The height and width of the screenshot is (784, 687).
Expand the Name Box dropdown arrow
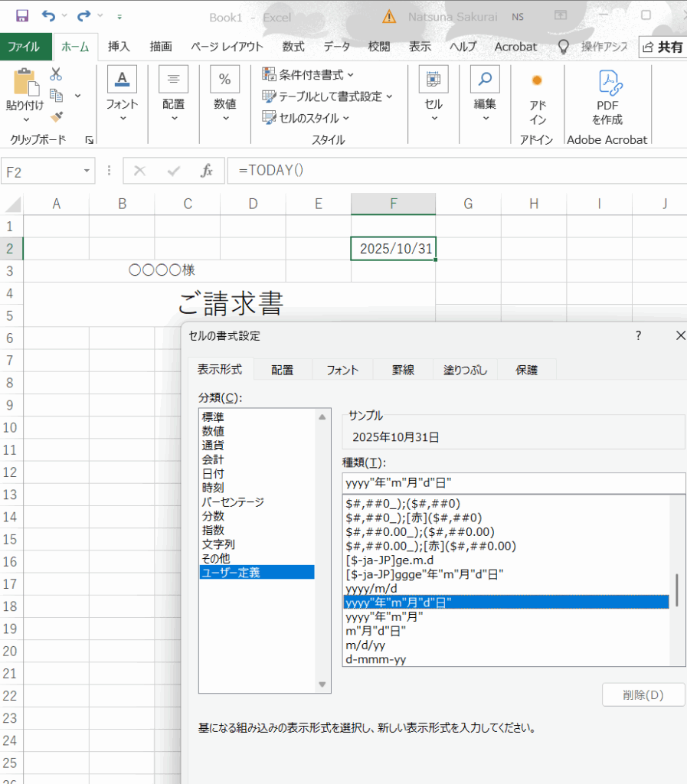[x=87, y=171]
